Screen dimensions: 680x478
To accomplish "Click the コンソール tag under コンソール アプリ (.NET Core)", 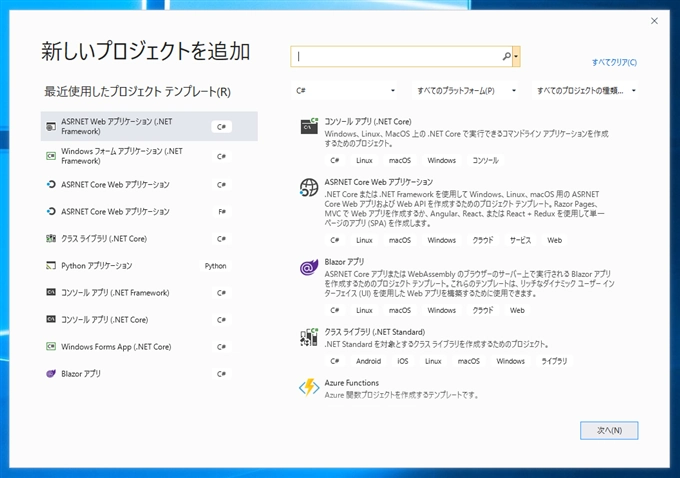I will [x=485, y=160].
